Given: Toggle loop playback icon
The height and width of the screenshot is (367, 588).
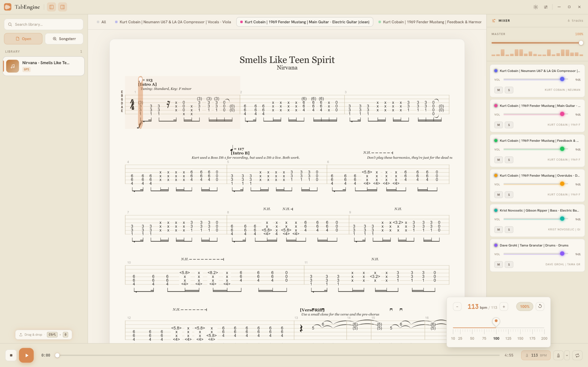Looking at the screenshot, I should click(x=577, y=355).
